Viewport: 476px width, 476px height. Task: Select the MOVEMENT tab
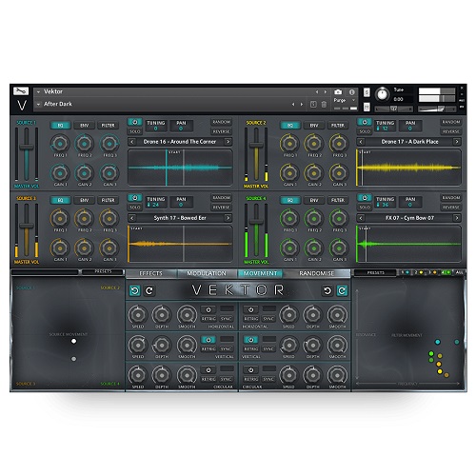(x=260, y=273)
